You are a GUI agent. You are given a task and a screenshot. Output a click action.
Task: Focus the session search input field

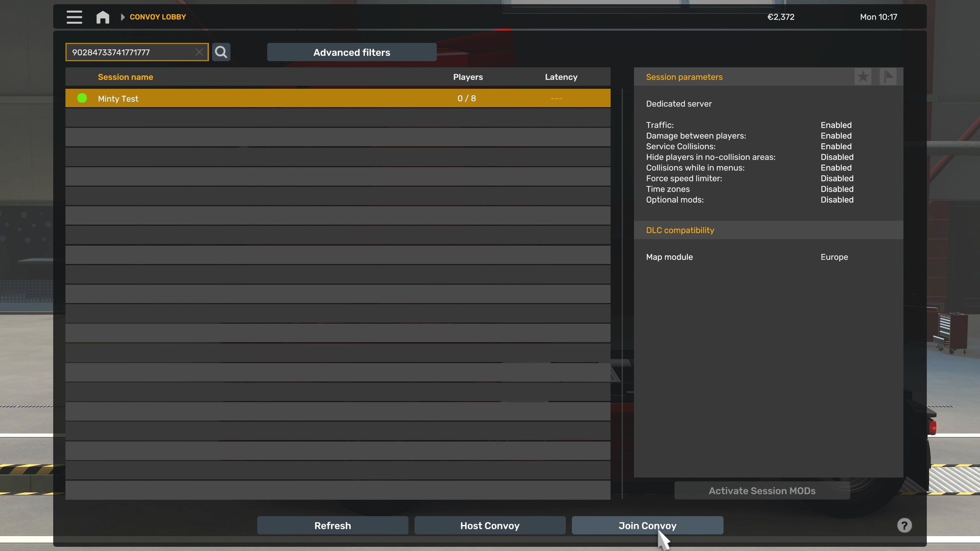pos(130,52)
